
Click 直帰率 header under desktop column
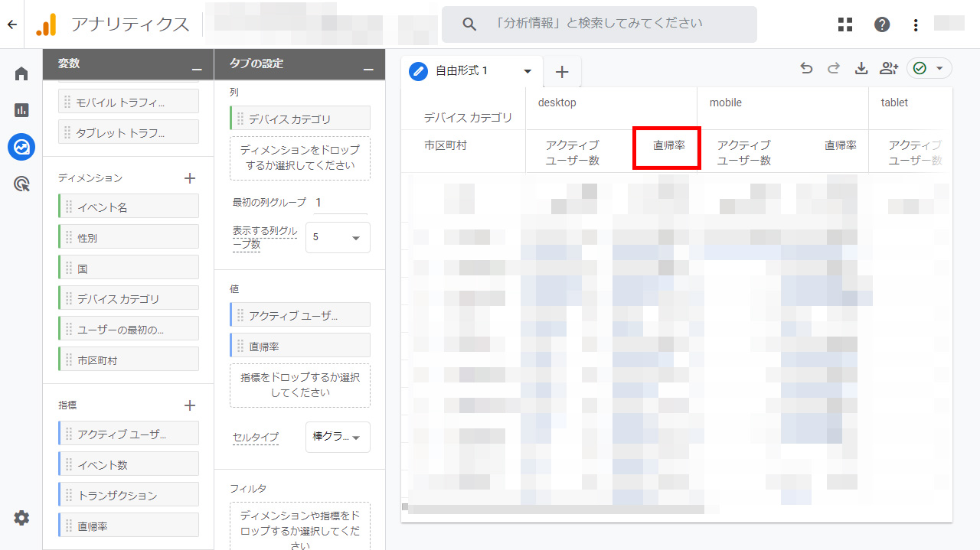coord(668,145)
